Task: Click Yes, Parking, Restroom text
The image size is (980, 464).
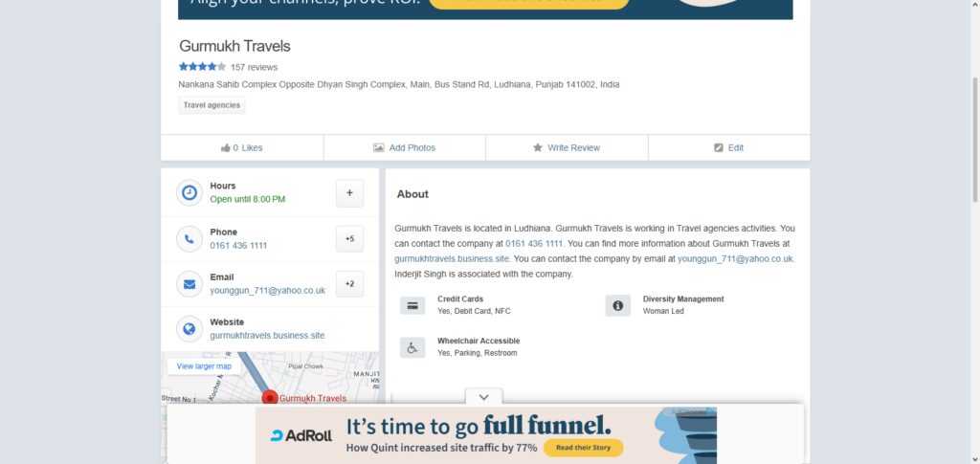Action: click(477, 353)
